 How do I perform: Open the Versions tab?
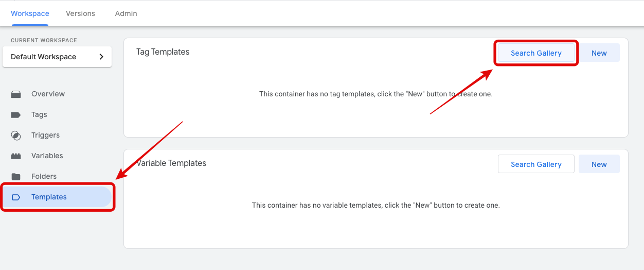click(x=80, y=13)
